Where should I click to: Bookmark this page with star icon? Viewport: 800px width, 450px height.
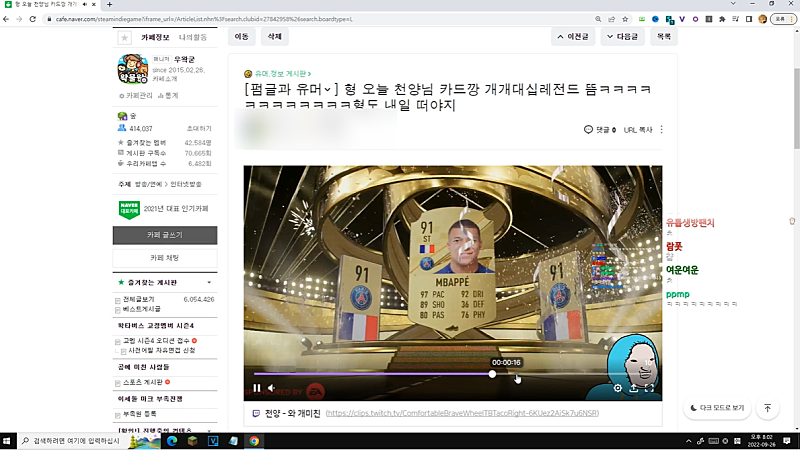tap(625, 19)
